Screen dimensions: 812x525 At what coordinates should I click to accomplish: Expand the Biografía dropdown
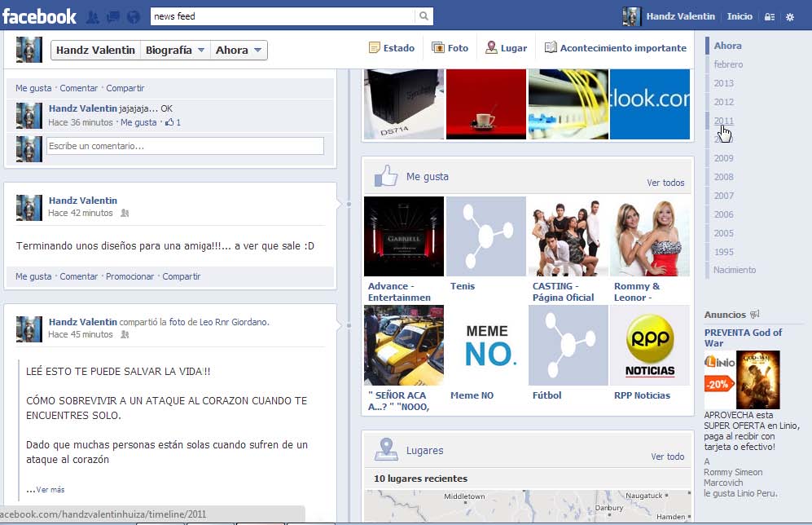[x=174, y=51]
